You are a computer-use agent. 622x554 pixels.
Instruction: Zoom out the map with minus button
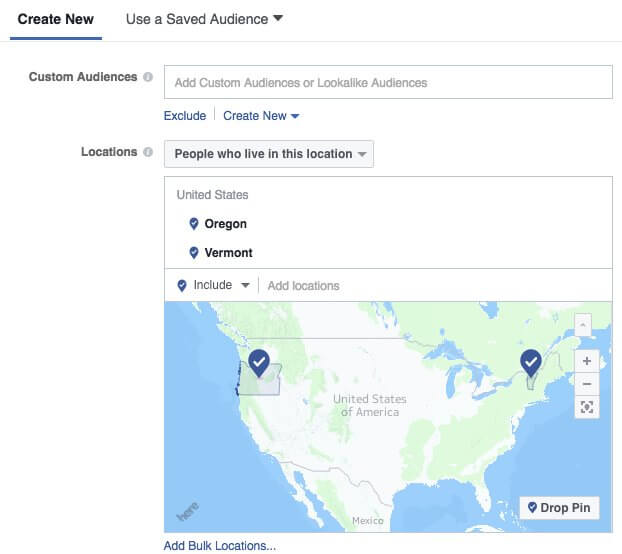click(587, 384)
